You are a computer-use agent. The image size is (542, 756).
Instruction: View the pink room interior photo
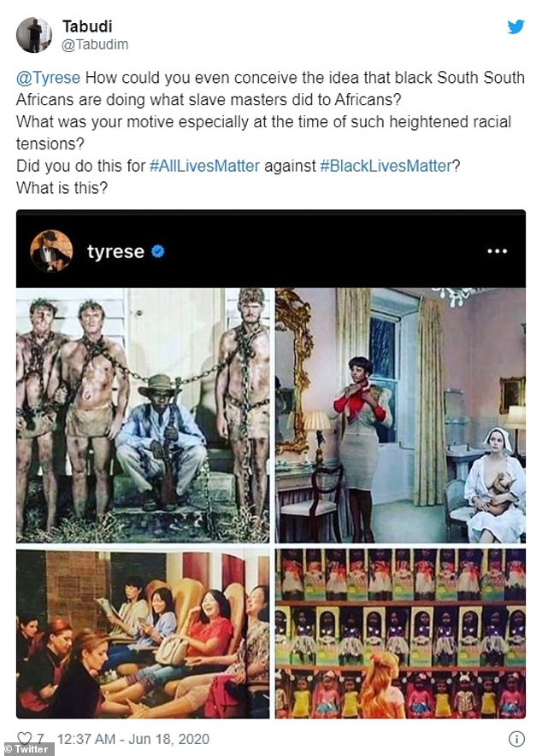pyautogui.click(x=401, y=416)
